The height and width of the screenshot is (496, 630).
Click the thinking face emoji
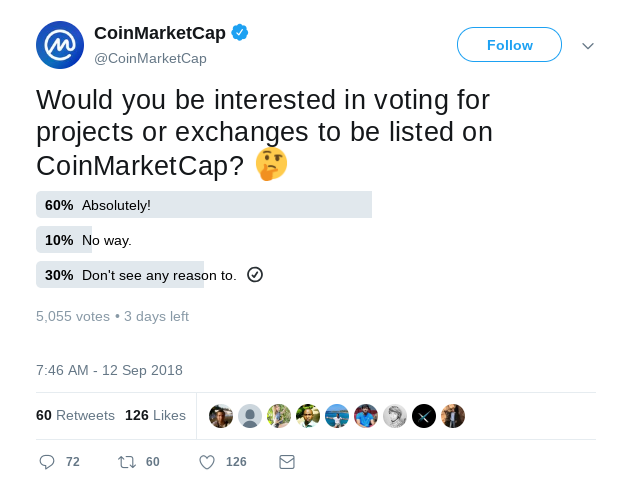271,164
